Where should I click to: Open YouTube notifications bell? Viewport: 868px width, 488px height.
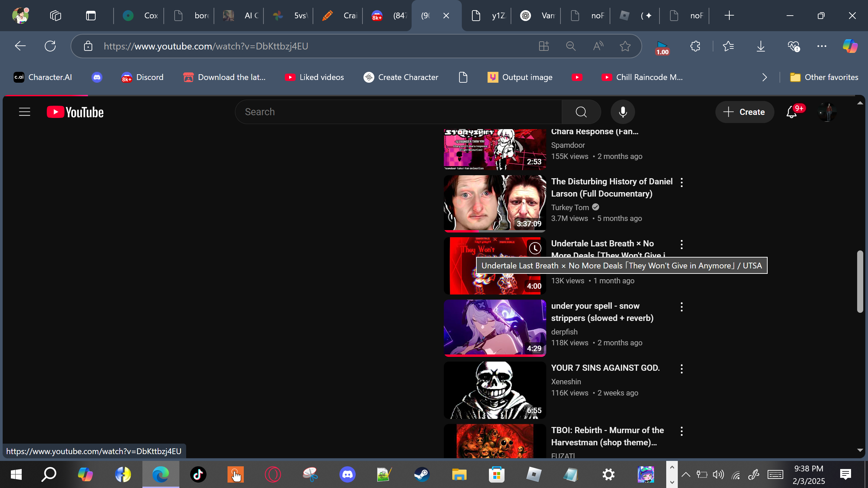[x=791, y=112]
